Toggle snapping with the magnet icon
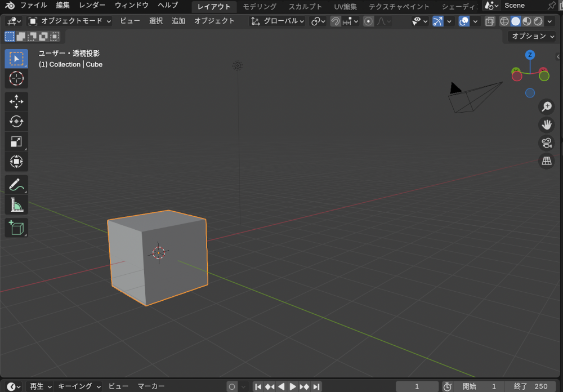This screenshot has height=392, width=563. (336, 21)
